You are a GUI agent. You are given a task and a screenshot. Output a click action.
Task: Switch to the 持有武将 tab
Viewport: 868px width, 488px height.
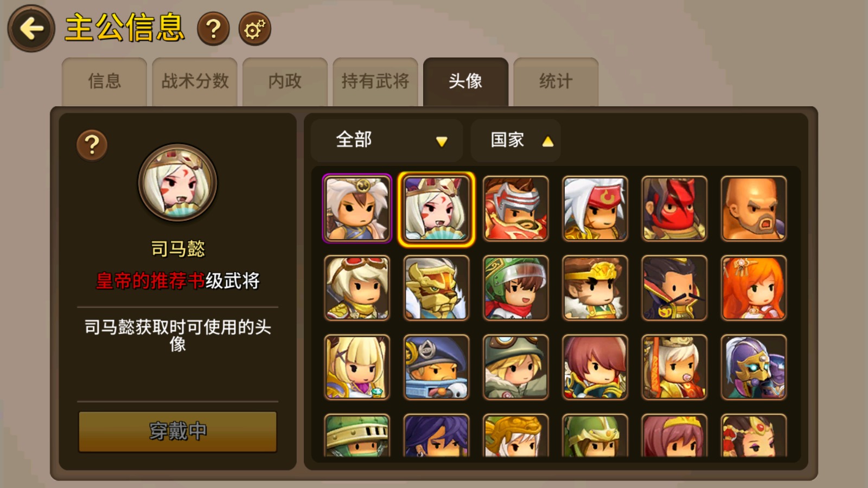tap(375, 81)
